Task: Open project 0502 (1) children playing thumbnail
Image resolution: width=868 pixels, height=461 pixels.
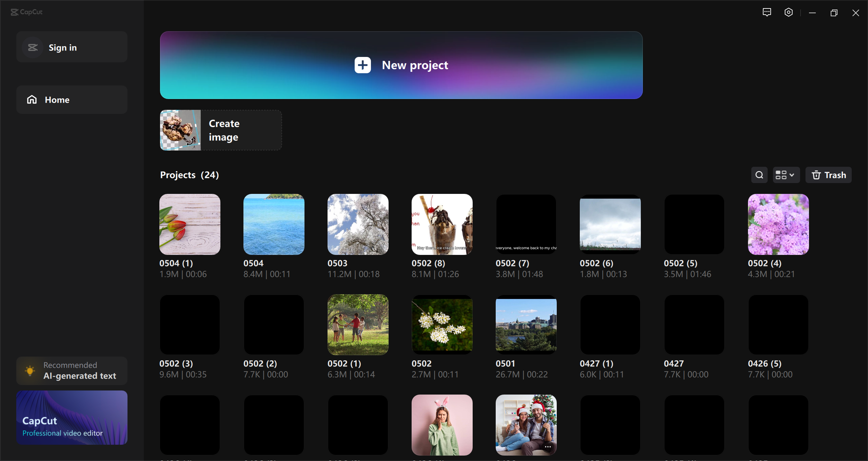Action: click(x=358, y=324)
